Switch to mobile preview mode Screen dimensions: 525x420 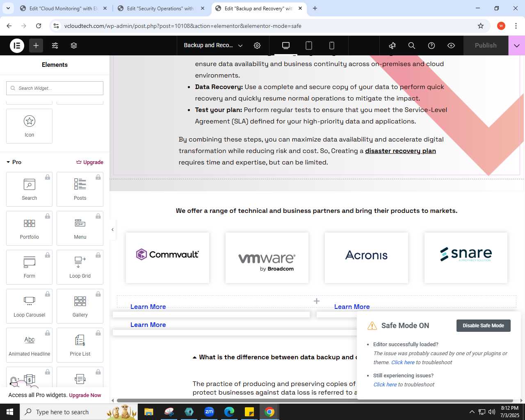[332, 46]
